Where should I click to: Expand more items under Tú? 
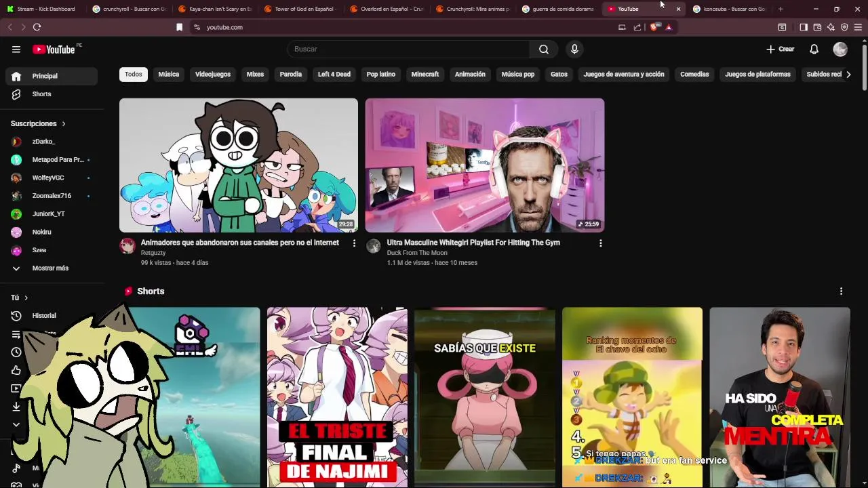tap(16, 424)
